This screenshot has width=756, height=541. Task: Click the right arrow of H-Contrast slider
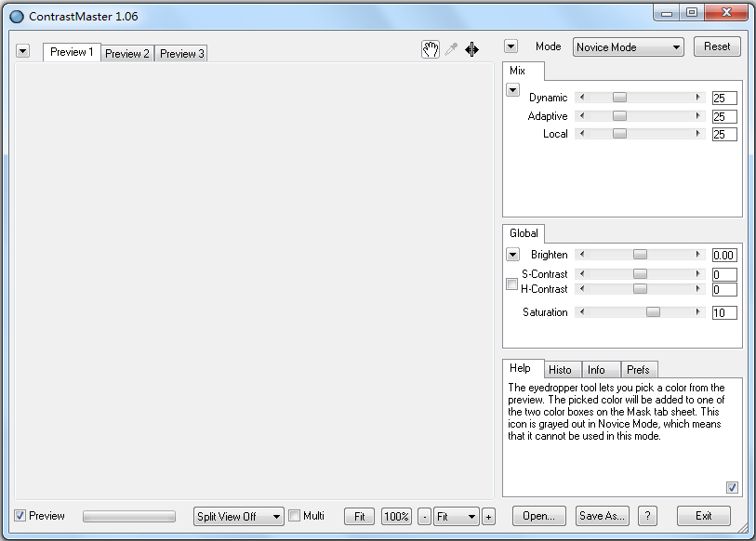click(x=697, y=289)
